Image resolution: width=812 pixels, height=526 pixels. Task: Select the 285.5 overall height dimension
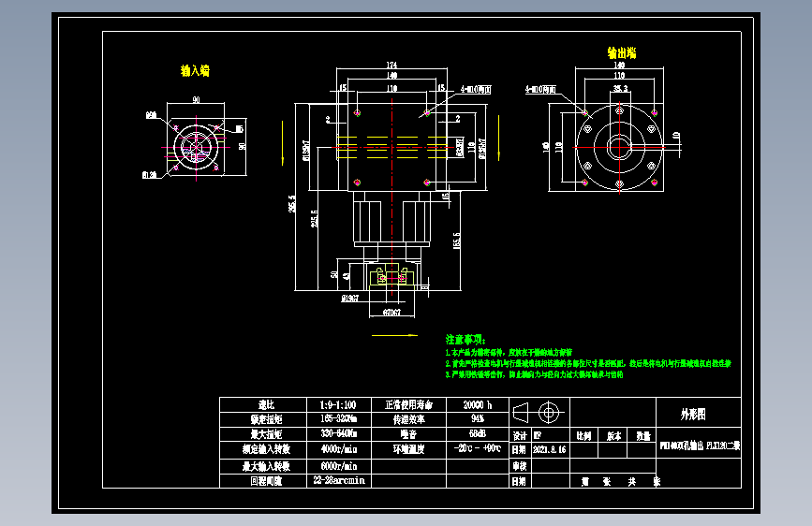click(x=292, y=203)
